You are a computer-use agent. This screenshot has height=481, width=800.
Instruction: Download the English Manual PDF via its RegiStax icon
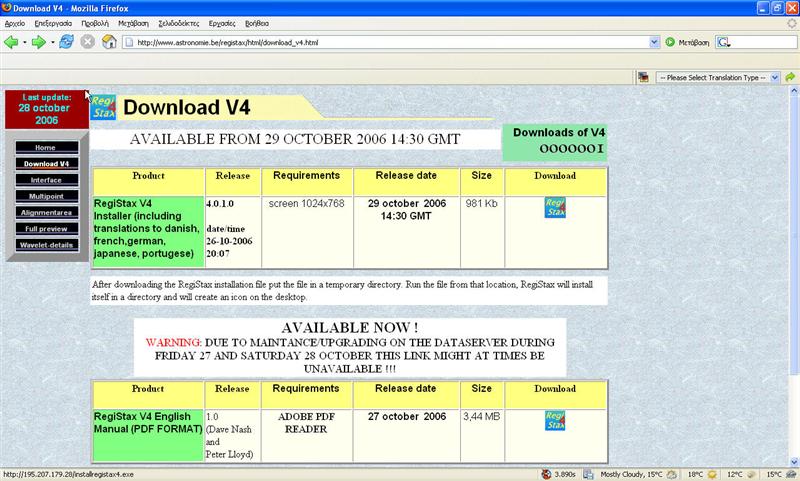[555, 420]
